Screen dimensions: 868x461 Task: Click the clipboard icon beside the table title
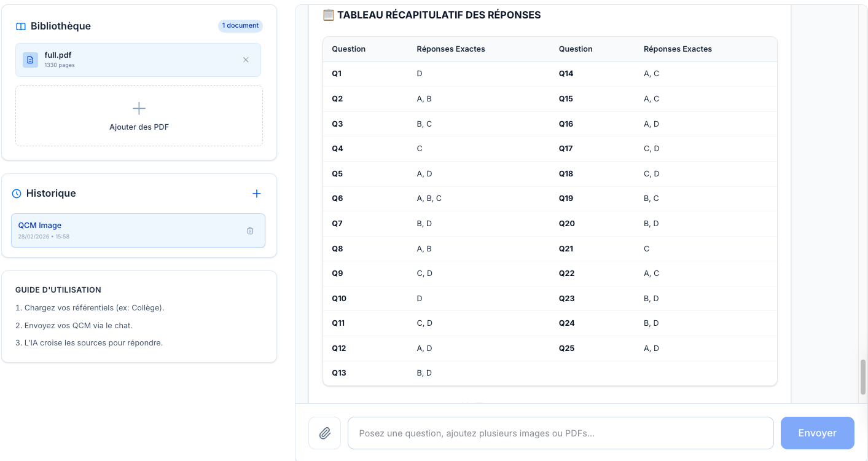(328, 15)
